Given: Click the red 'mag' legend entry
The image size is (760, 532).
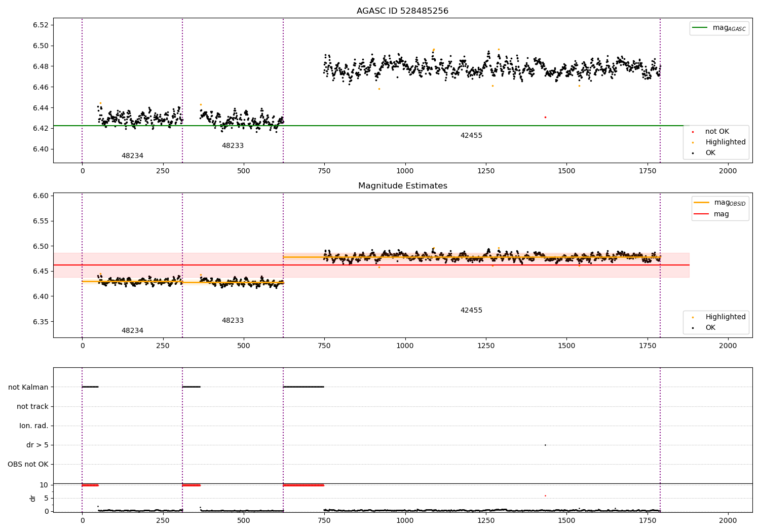Looking at the screenshot, I should click(x=712, y=214).
